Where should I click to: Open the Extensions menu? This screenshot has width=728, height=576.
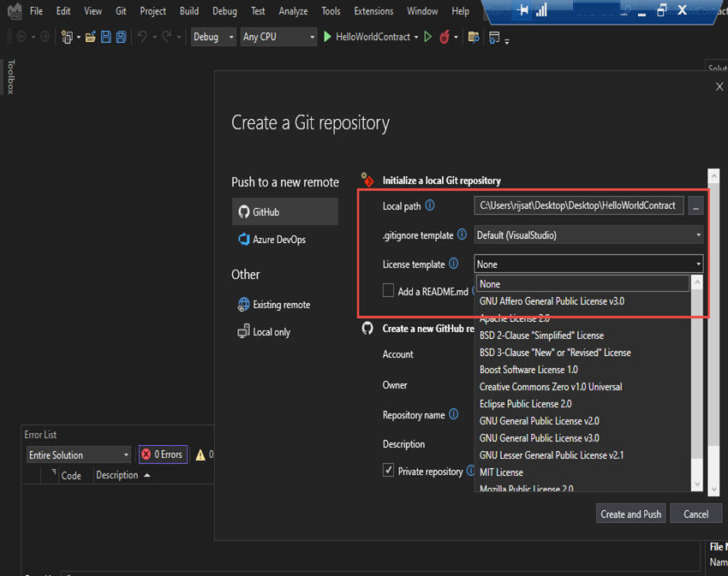pos(373,11)
